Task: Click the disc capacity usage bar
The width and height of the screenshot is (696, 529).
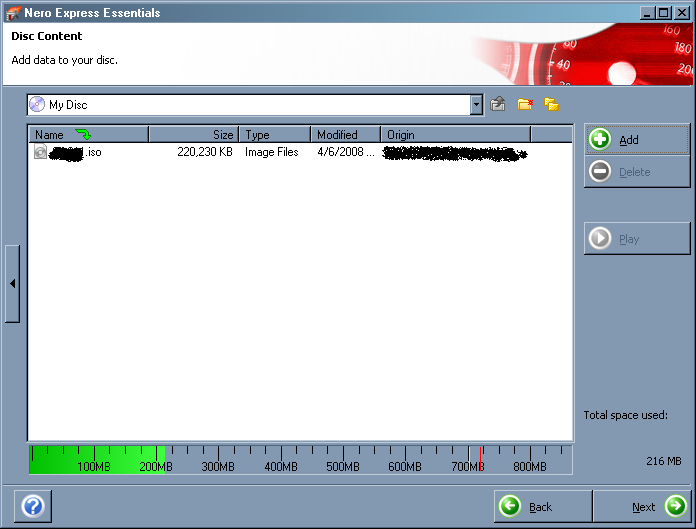Action: pos(301,460)
